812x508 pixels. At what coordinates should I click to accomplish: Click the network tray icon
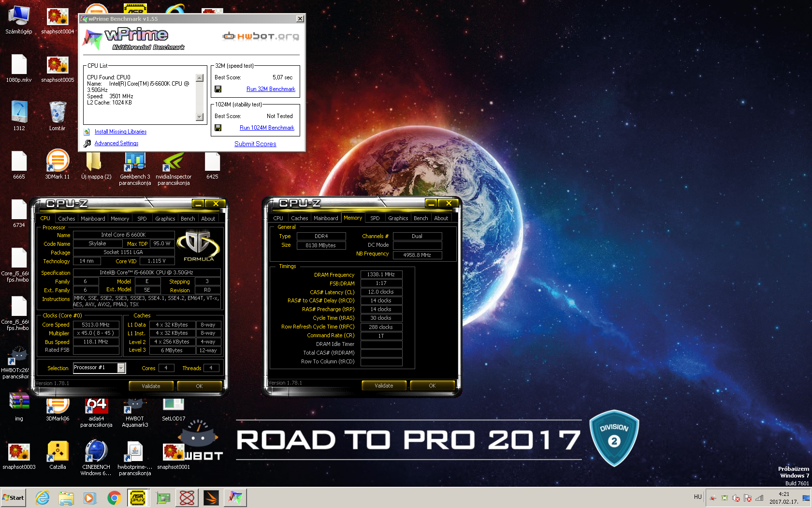coord(760,498)
